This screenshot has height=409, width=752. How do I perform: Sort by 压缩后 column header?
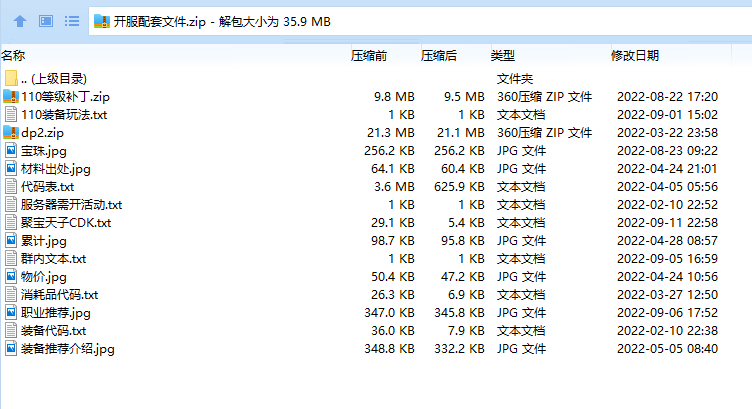pos(439,56)
